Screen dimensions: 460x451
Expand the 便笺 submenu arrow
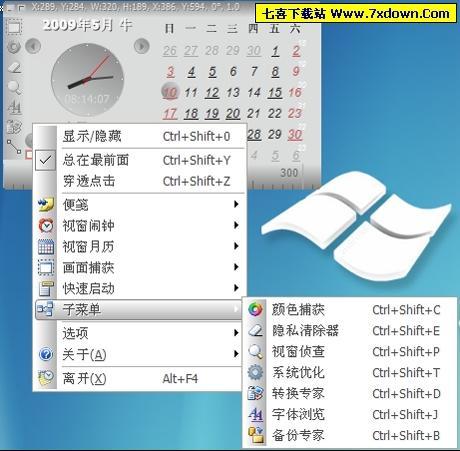point(236,204)
